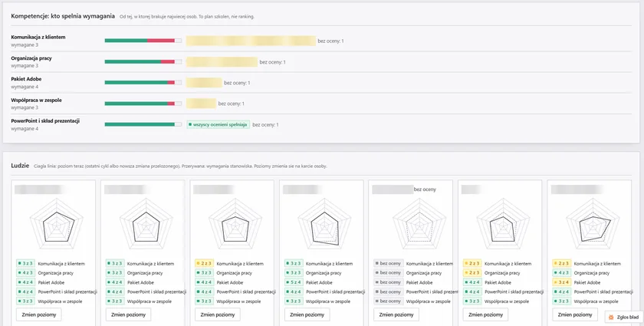The width and height of the screenshot is (644, 326).
Task: Click 'bez oceny: 1' in Organizacja pracy competency row
Action: [x=272, y=62]
